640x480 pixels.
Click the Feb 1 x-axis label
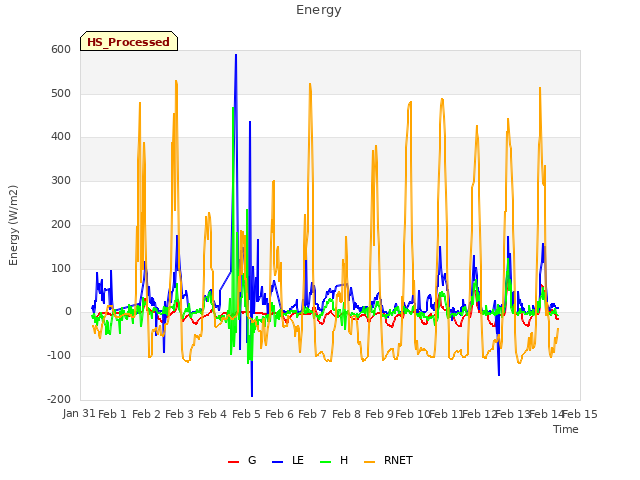point(113,414)
